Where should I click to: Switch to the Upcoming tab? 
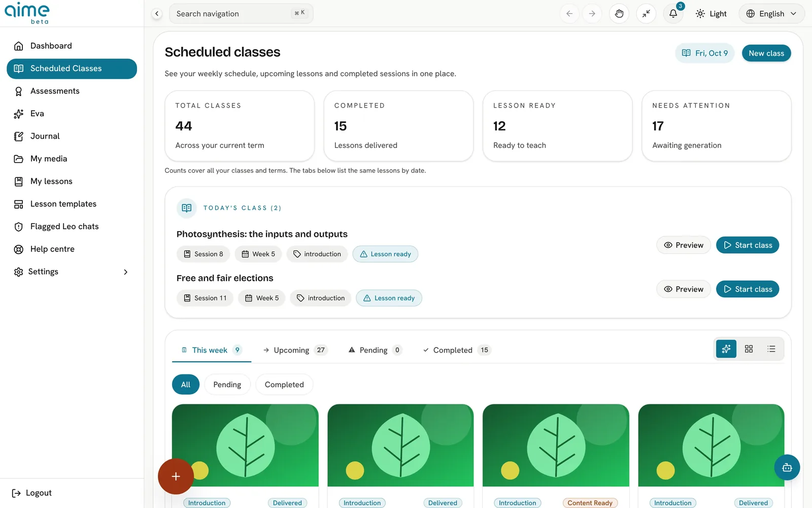[295, 350]
